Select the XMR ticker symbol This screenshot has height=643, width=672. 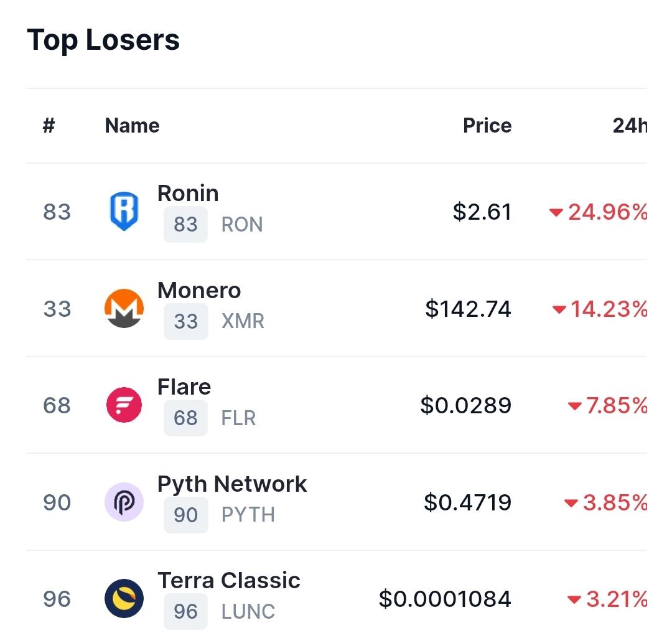[243, 321]
